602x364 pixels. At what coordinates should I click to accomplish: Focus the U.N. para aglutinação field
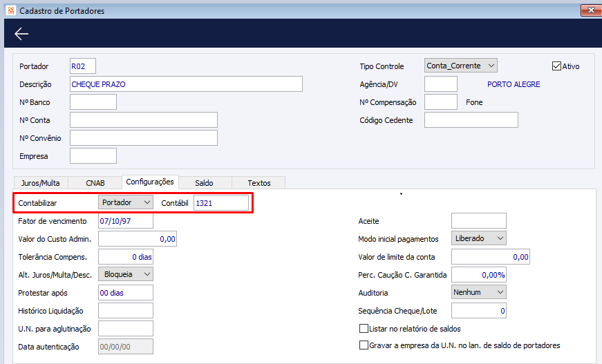126,329
